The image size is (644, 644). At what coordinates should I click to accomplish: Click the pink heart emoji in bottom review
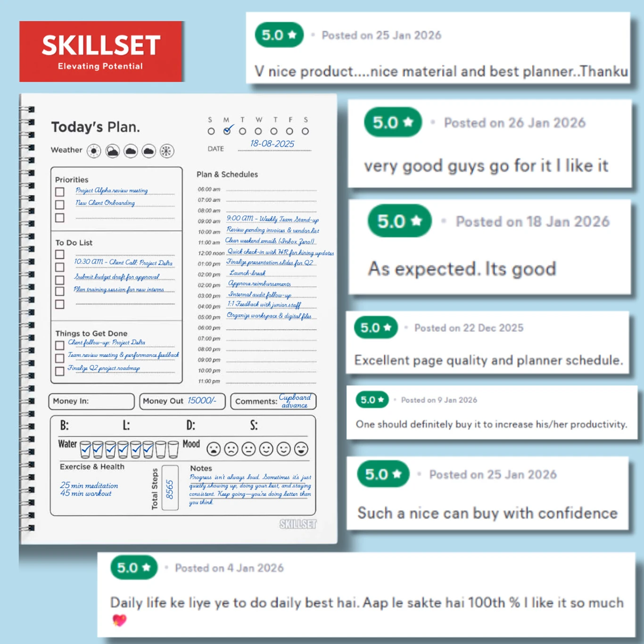[120, 620]
